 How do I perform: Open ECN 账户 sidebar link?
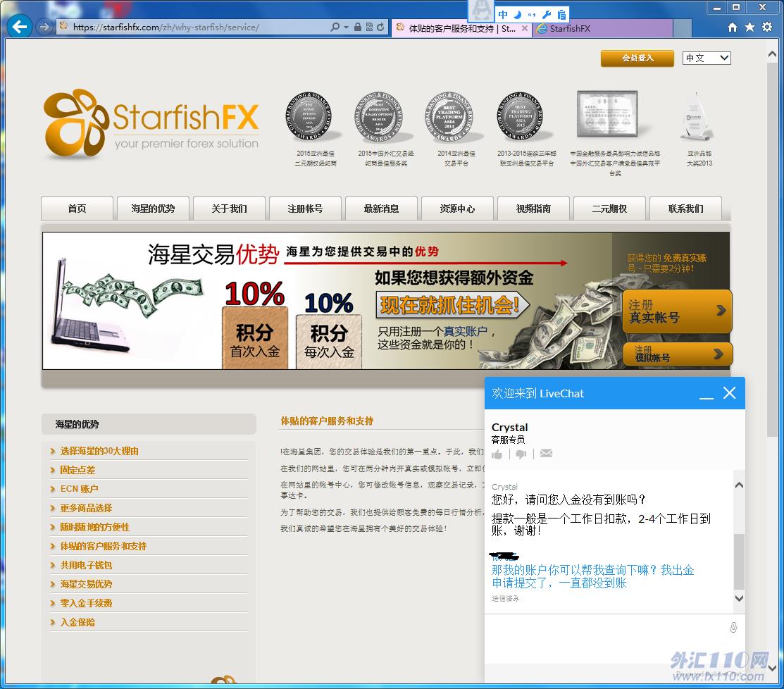79,489
